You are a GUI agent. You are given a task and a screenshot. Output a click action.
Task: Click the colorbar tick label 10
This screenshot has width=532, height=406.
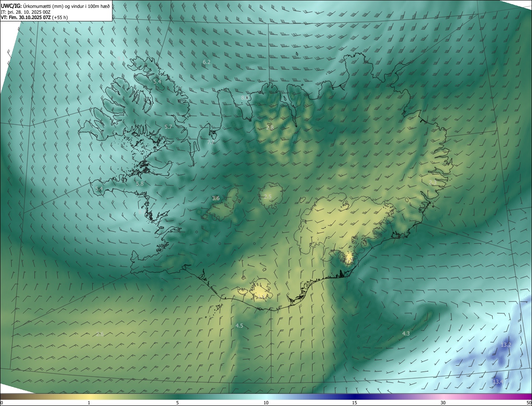click(266, 403)
